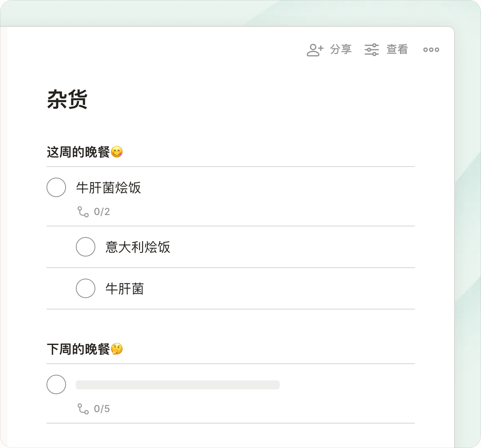The width and height of the screenshot is (481, 448).
Task: Open the gray placeholder task bar
Action: point(178,385)
